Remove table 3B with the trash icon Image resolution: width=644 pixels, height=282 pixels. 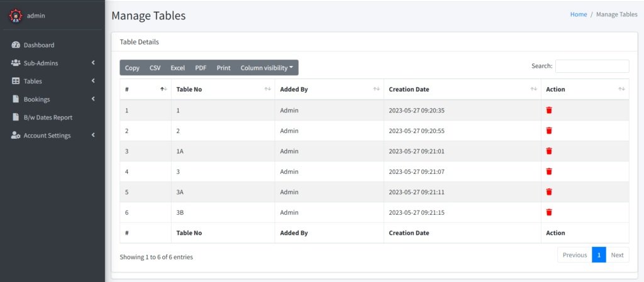click(549, 212)
